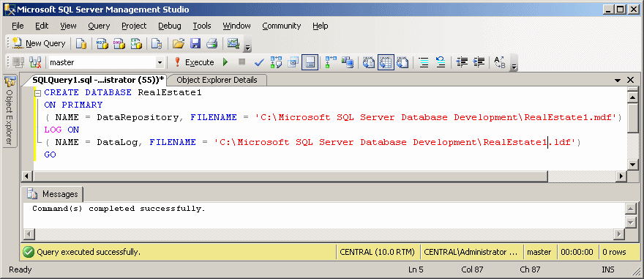
Task: Start a new Analysis Services DMX Query
Action: (x=119, y=43)
